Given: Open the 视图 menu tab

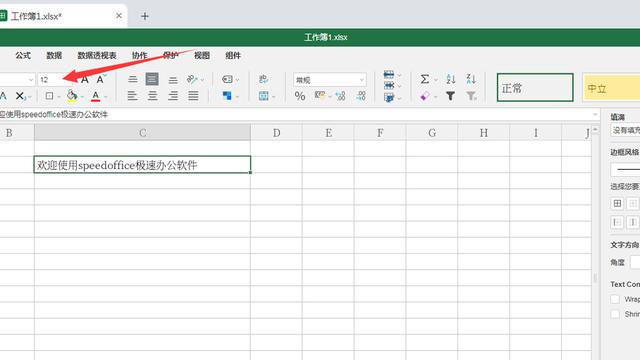Looking at the screenshot, I should 202,56.
